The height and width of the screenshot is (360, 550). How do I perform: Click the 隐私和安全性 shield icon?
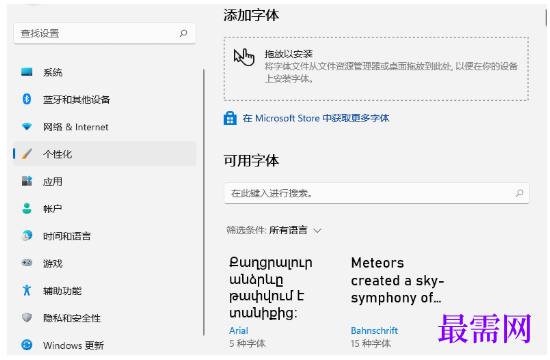pos(27,318)
